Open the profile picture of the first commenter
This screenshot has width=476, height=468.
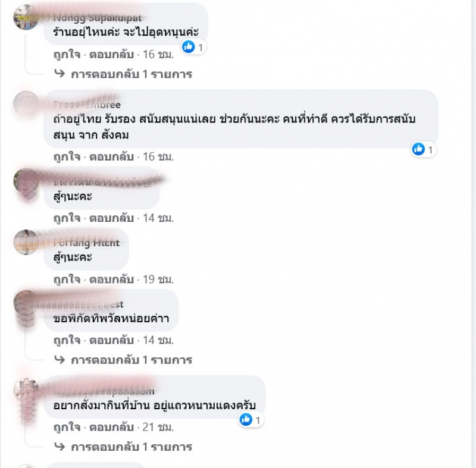26,17
